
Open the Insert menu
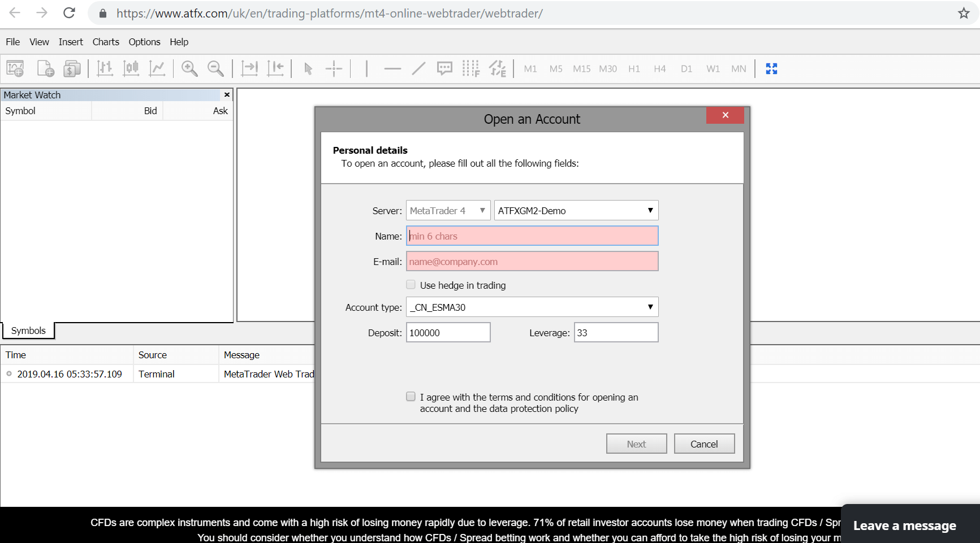coord(71,42)
